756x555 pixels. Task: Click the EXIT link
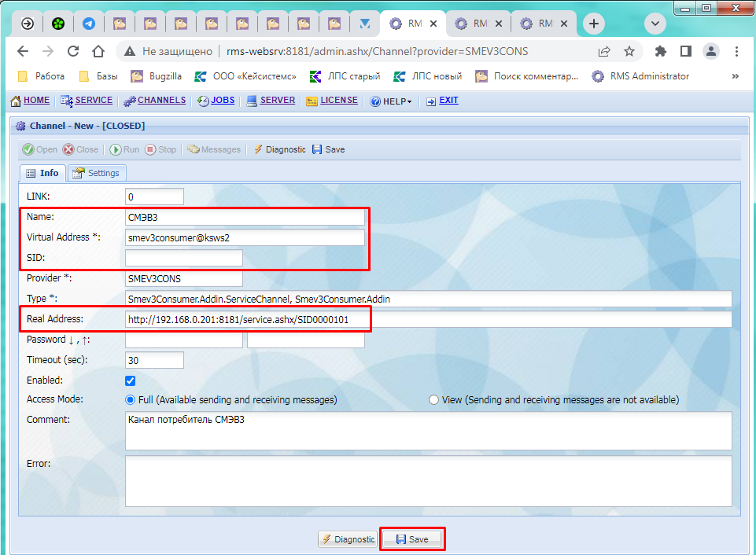click(x=442, y=100)
